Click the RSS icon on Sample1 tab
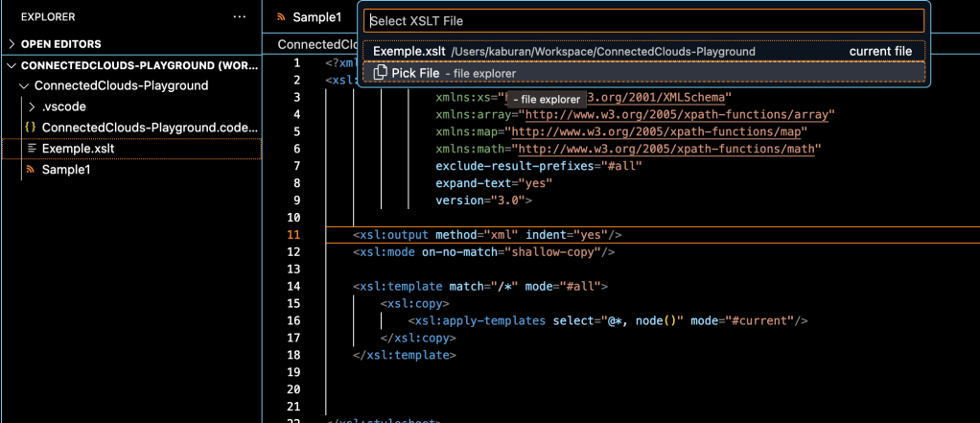This screenshot has height=423, width=980. [281, 17]
